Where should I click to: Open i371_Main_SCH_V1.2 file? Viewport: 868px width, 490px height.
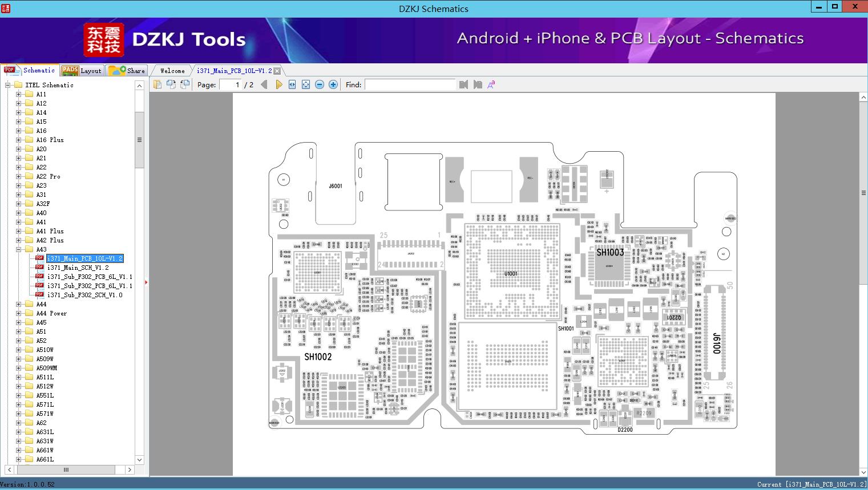click(78, 268)
